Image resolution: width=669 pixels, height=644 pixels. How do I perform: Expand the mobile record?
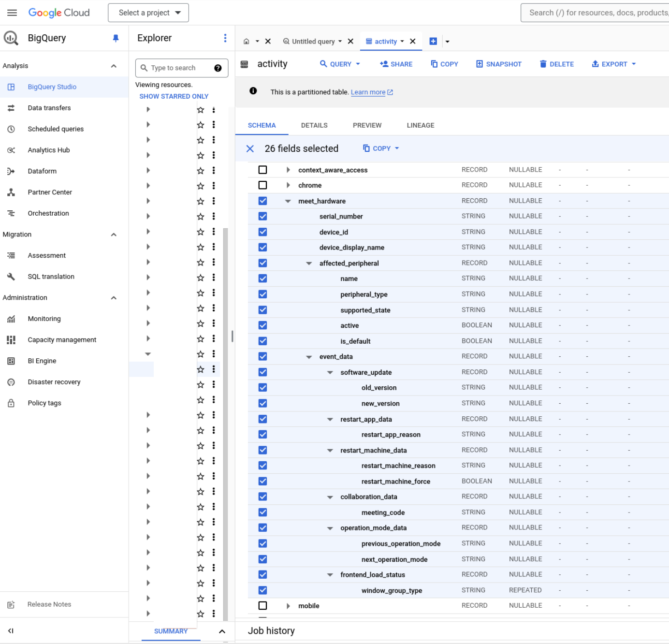(x=288, y=606)
